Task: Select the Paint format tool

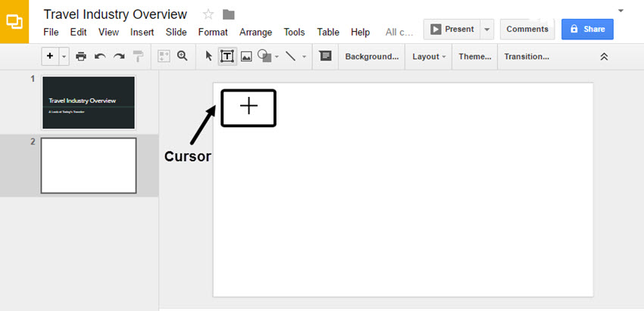Action: 138,57
